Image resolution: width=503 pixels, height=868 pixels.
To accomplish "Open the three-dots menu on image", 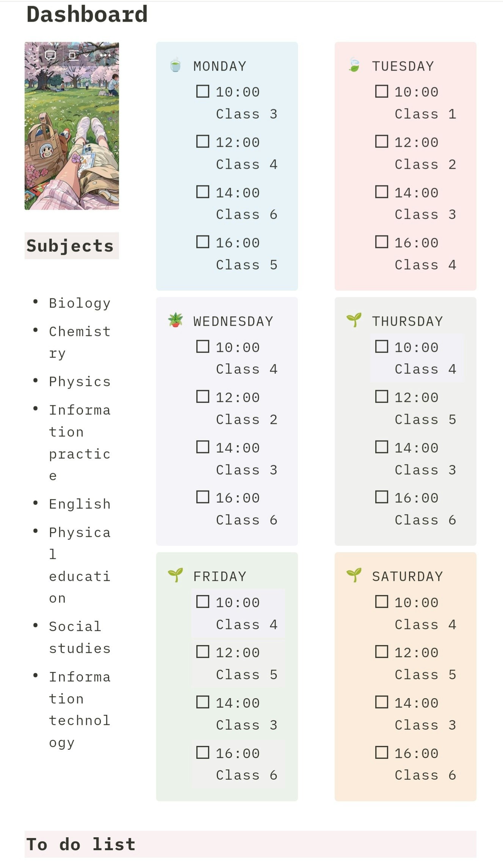I will 105,56.
